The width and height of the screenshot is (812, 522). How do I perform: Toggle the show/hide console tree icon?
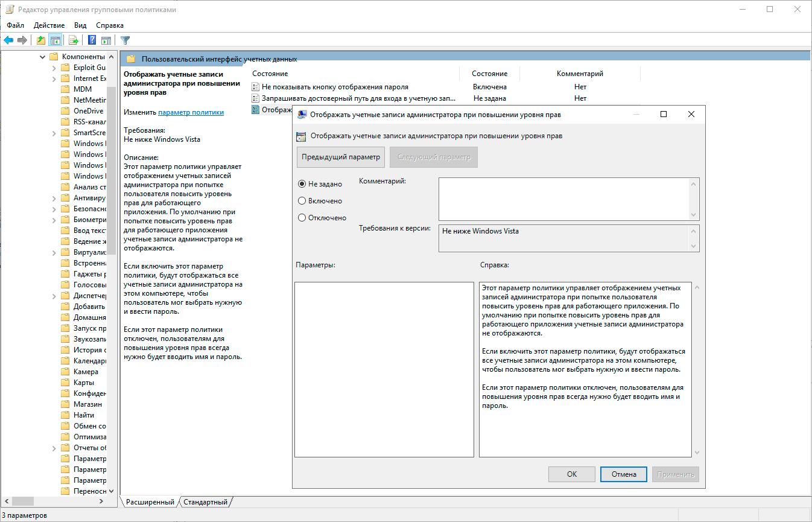tap(56, 40)
